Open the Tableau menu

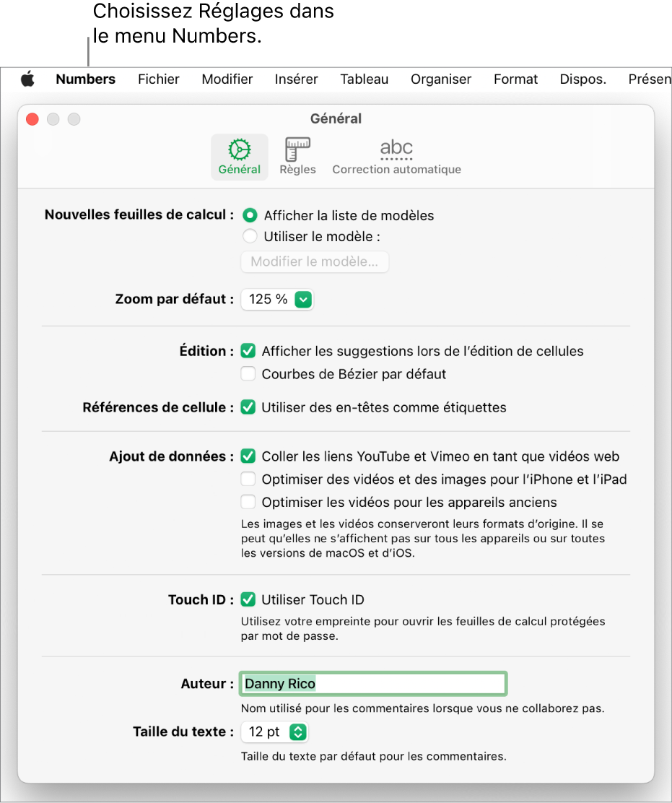point(365,79)
